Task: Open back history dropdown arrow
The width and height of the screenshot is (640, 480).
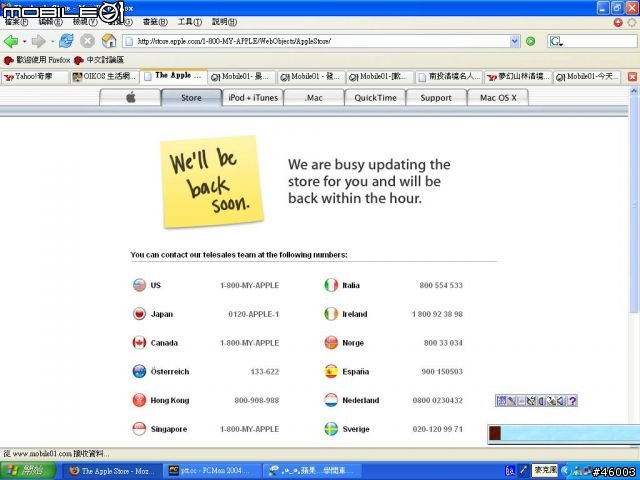Action: click(24, 41)
